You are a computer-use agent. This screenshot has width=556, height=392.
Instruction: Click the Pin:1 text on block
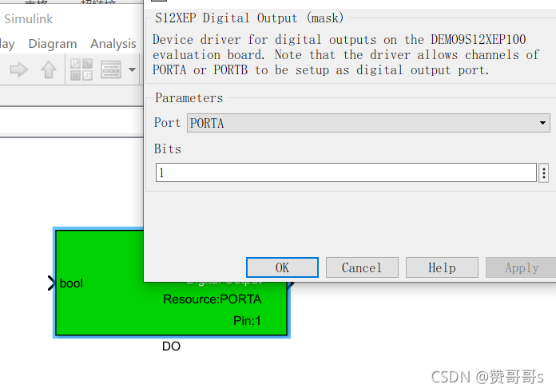coord(247,321)
